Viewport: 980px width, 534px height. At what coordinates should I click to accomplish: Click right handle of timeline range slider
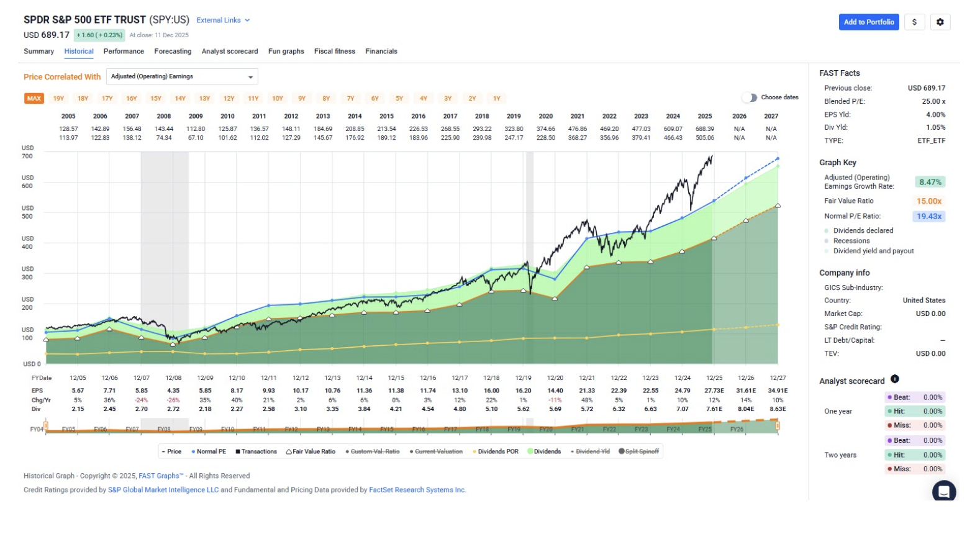(x=777, y=426)
